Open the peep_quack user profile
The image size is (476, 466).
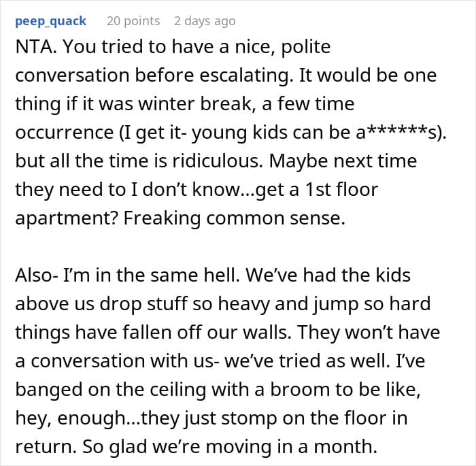50,21
